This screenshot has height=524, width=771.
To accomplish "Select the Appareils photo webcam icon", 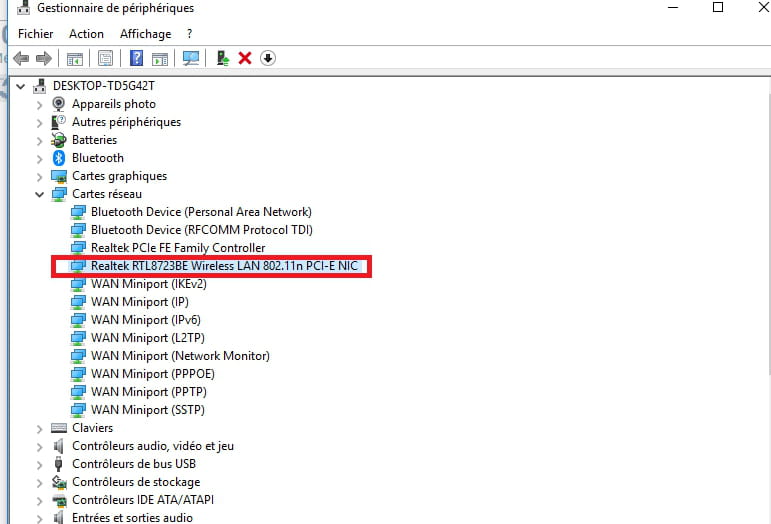I will pyautogui.click(x=59, y=104).
